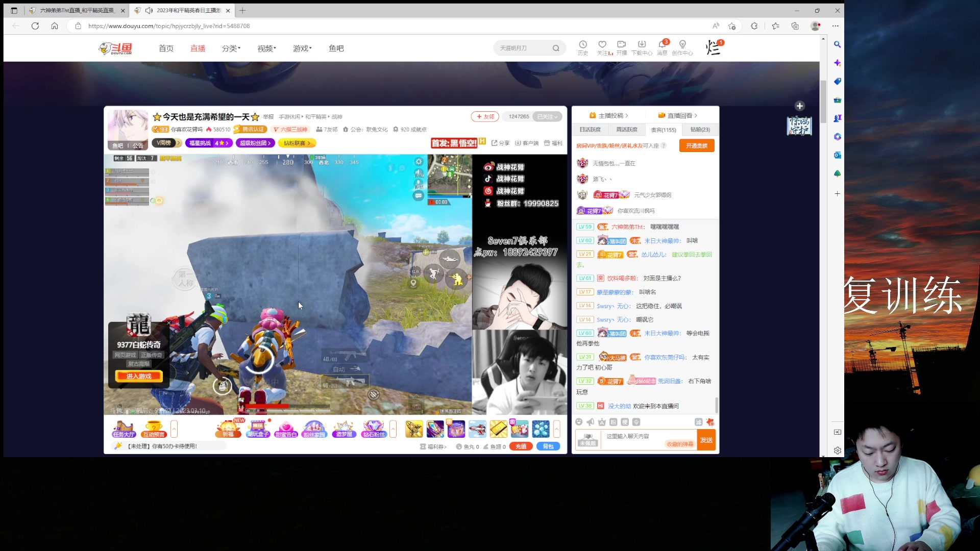Toggle the danmaku filter 滤 button
980x551 pixels.
point(698,422)
